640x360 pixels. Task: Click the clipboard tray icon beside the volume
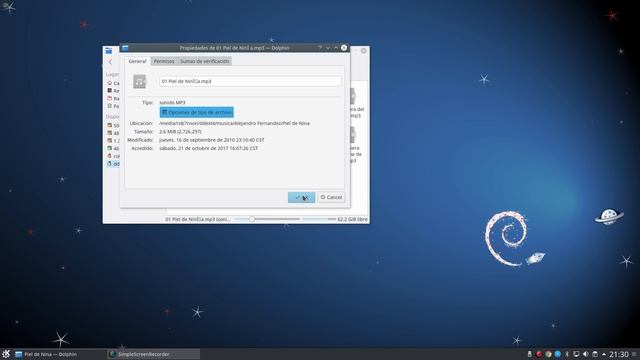click(595, 354)
